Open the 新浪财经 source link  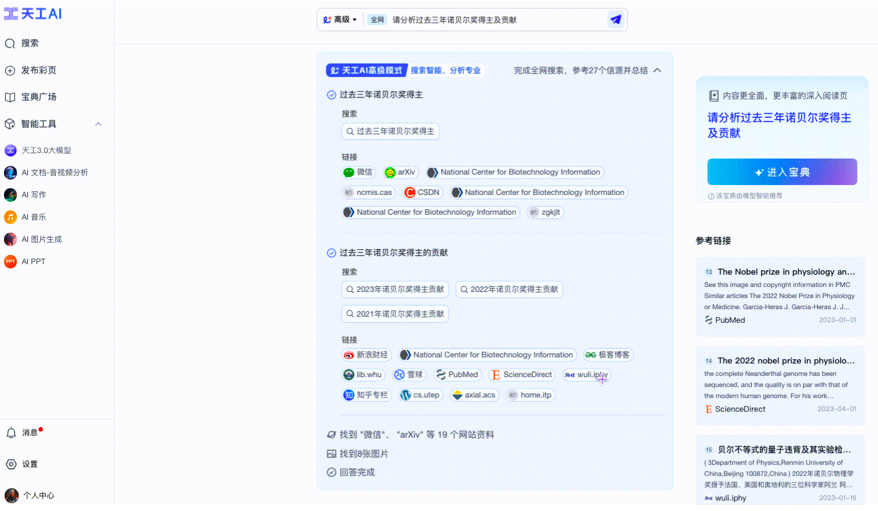[366, 355]
